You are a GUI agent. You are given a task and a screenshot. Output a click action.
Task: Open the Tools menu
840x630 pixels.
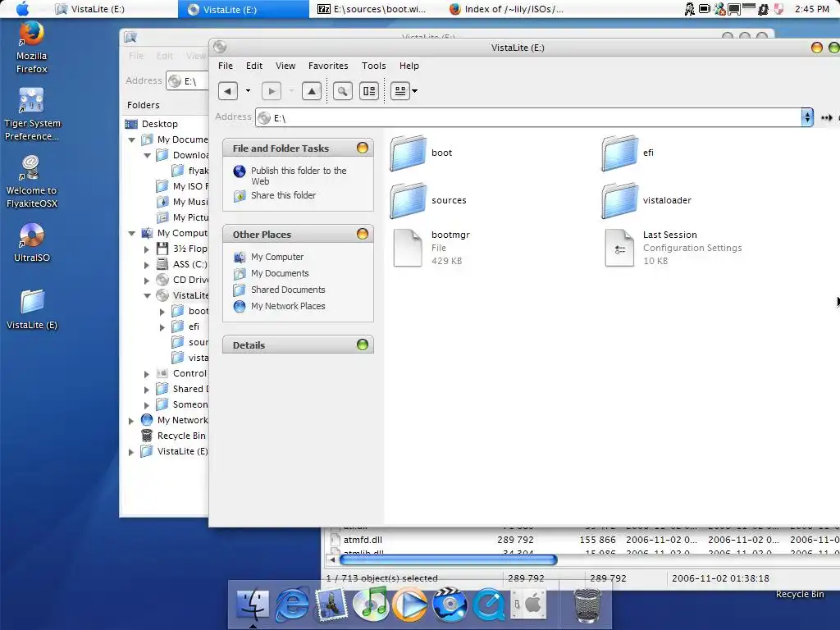tap(373, 66)
